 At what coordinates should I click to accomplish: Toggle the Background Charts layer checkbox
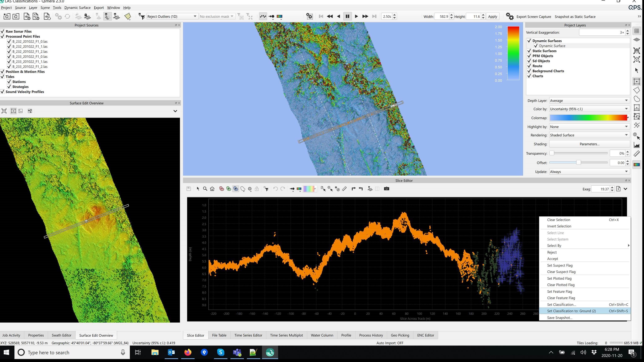tap(529, 71)
